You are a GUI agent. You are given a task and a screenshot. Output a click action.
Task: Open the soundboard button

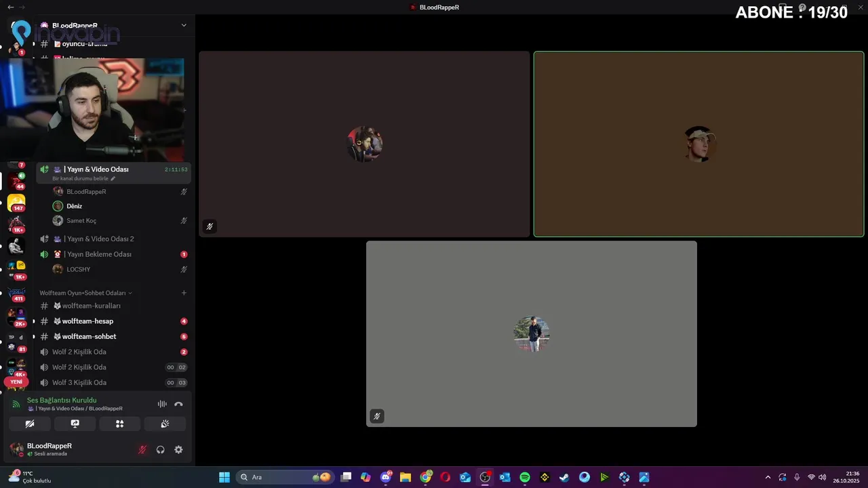point(165,424)
